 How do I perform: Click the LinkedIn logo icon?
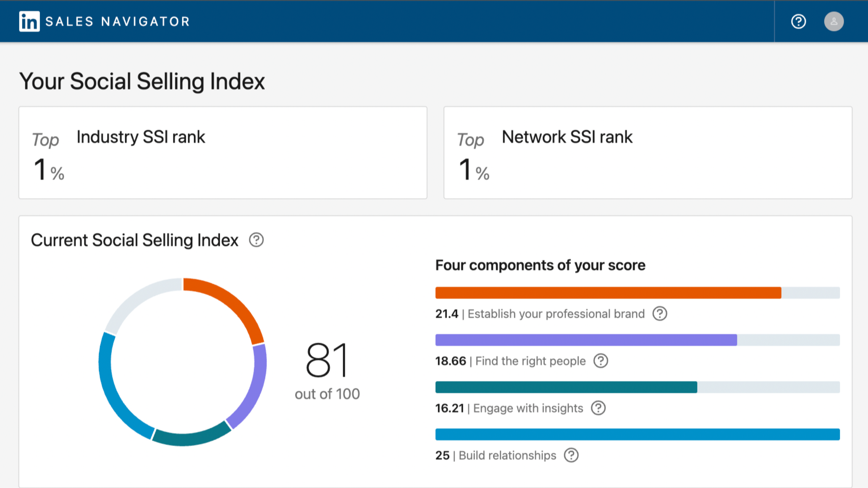tap(29, 21)
